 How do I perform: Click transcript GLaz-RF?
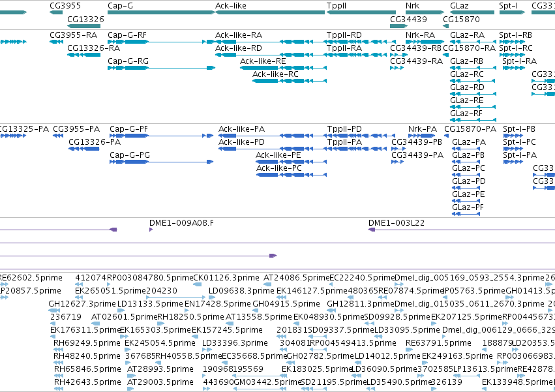point(473,120)
